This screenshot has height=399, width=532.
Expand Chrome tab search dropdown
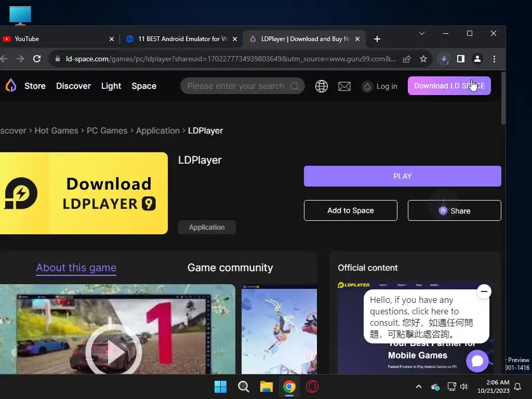coord(422,33)
